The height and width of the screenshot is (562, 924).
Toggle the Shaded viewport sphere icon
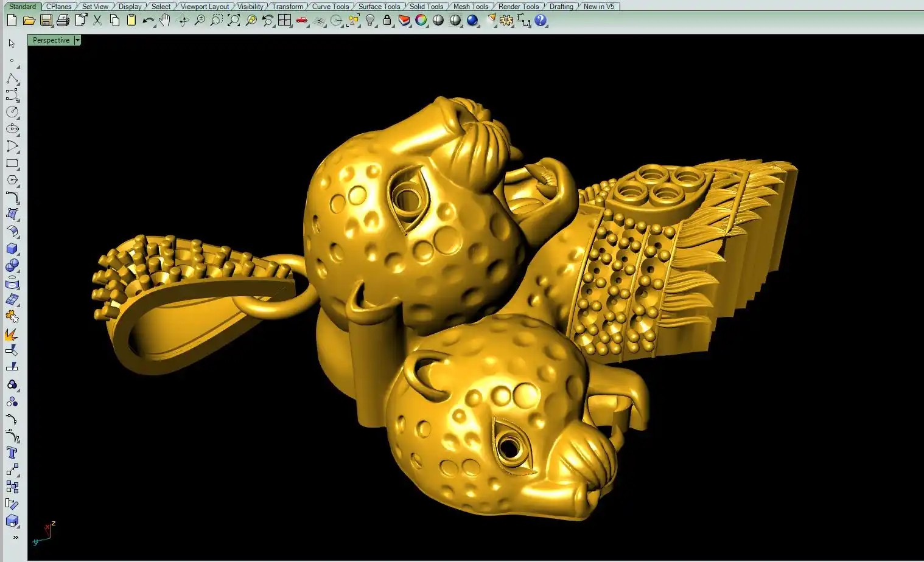pyautogui.click(x=438, y=21)
